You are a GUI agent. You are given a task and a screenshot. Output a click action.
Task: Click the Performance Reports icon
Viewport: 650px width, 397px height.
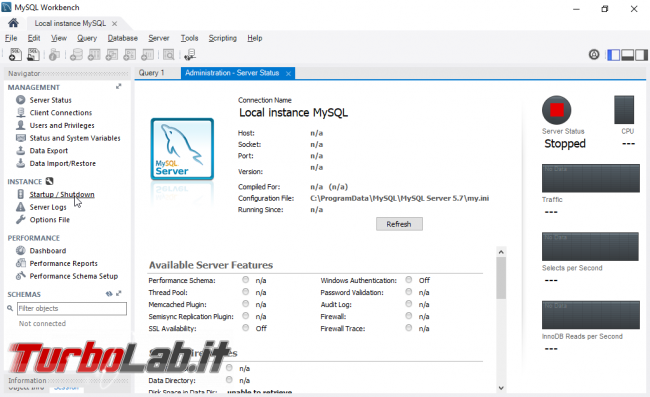tap(20, 263)
